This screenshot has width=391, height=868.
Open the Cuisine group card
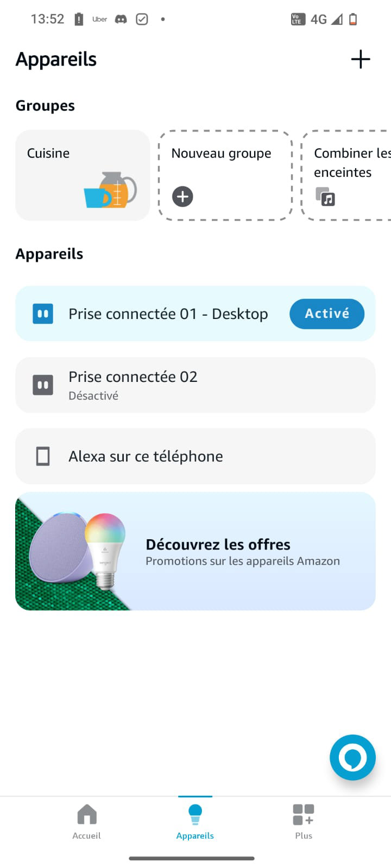coord(83,175)
